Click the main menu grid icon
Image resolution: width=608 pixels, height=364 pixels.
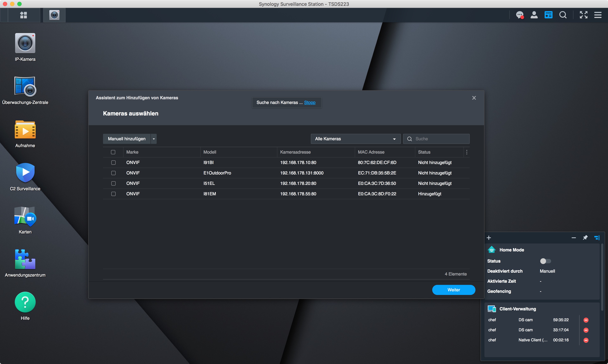pyautogui.click(x=24, y=15)
